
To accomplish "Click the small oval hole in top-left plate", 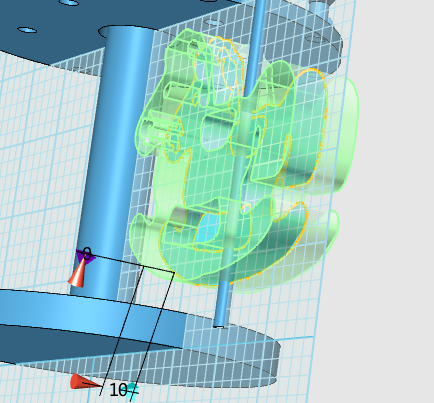I will click(x=27, y=30).
